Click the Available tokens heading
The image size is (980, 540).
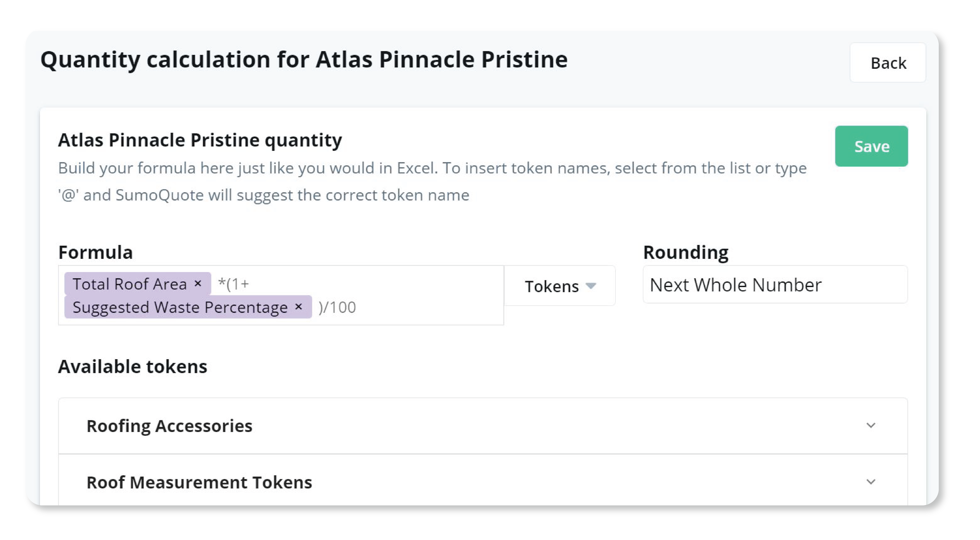132,366
